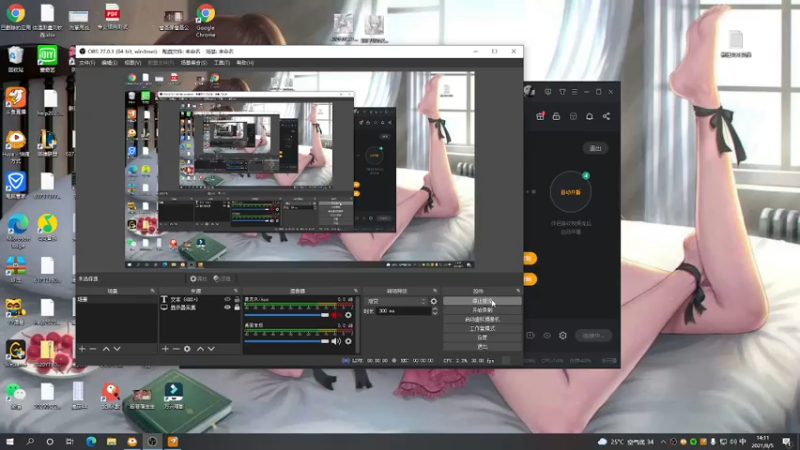
Task: Adjust desktop audio volume slider
Action: (x=287, y=341)
